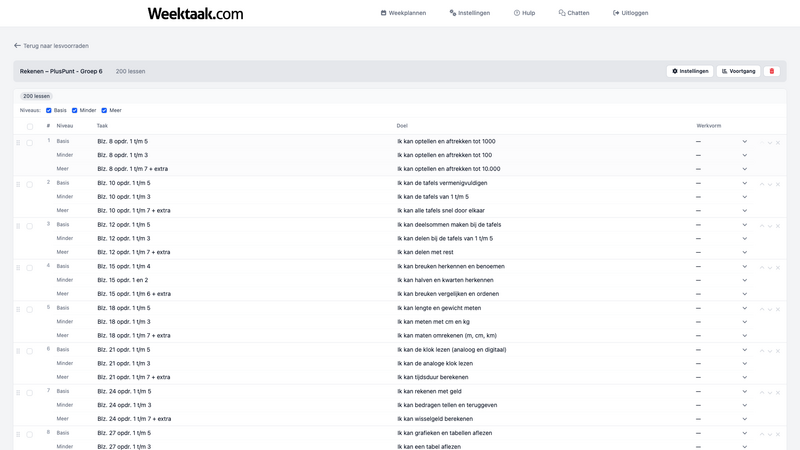
Task: Open the Instellingen button for this lesson set
Action: click(x=689, y=71)
